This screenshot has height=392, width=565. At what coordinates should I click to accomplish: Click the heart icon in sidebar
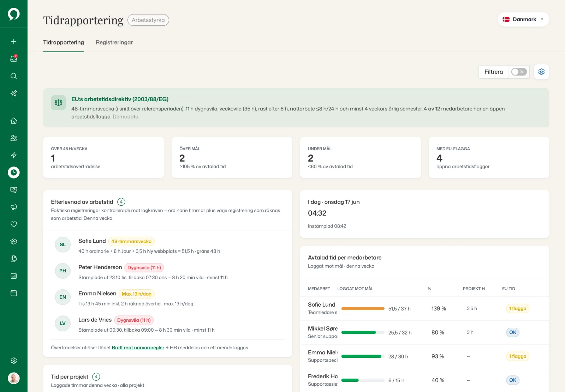click(14, 224)
